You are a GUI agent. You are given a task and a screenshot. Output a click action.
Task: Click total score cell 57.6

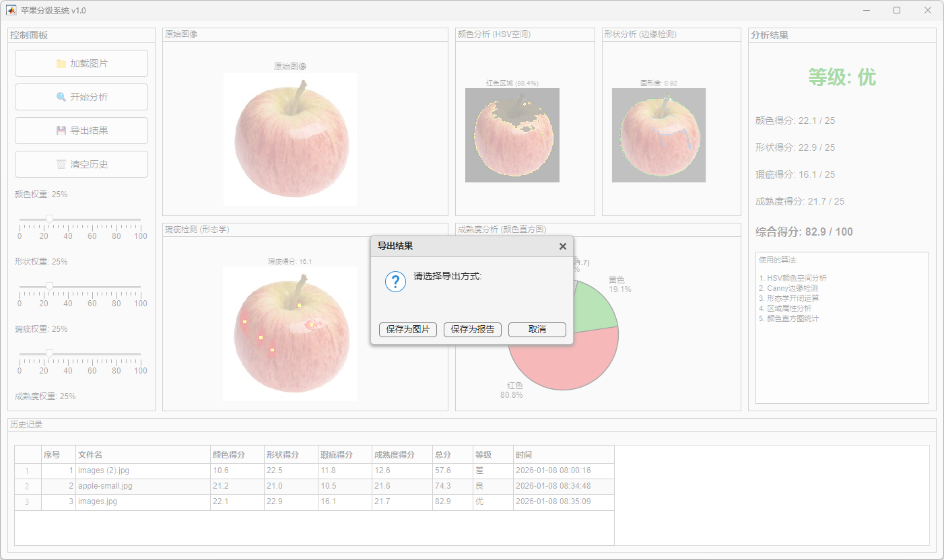click(452, 470)
